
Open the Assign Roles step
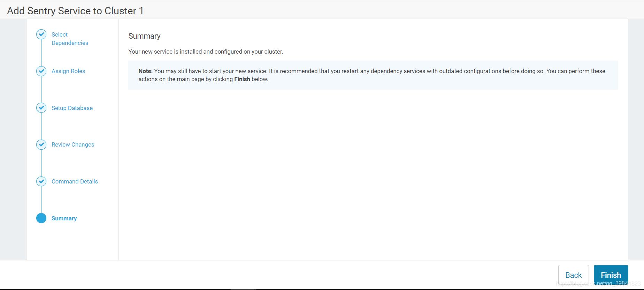pos(68,71)
